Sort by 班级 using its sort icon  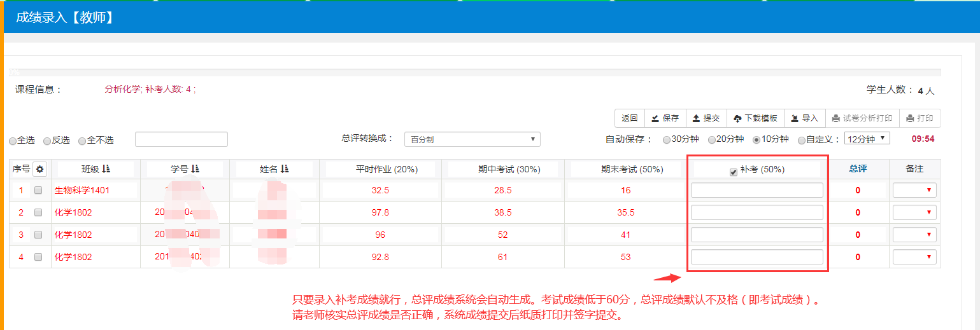[x=106, y=169]
